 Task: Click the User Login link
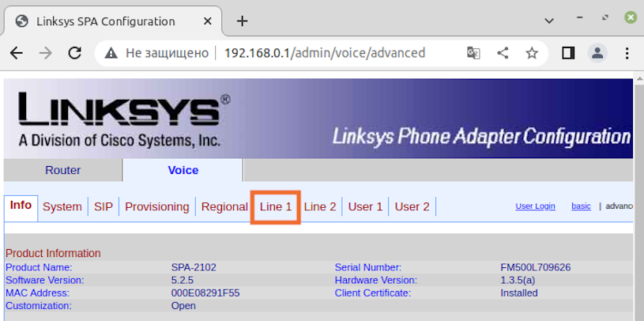pos(535,206)
